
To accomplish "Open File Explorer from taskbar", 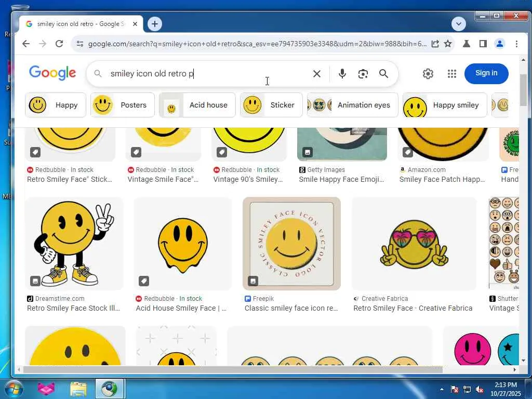I will (78, 389).
